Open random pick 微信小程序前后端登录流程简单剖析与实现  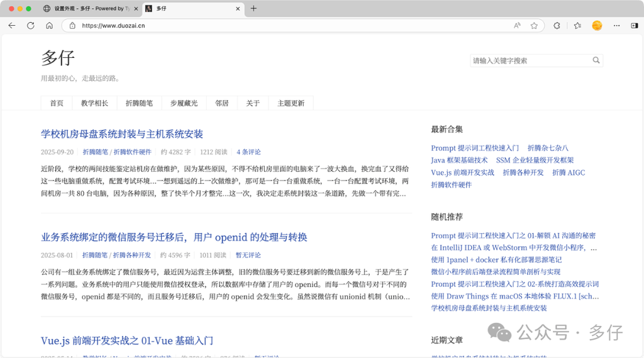click(496, 272)
